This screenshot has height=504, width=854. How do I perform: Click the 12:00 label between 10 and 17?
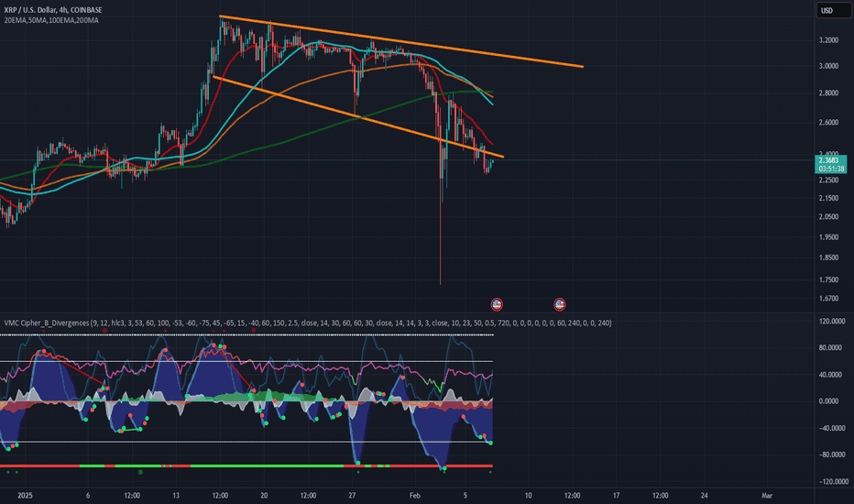[x=573, y=496]
